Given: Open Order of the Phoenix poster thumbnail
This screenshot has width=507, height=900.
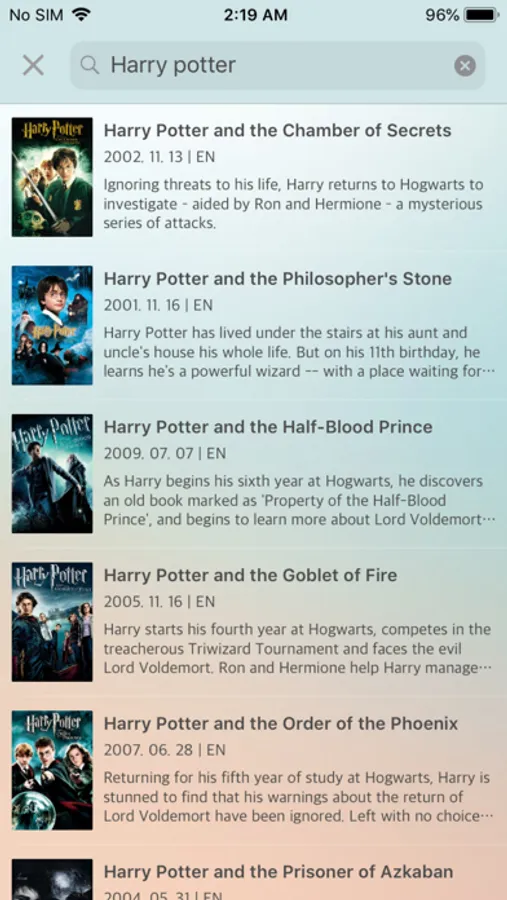Looking at the screenshot, I should click(x=52, y=770).
